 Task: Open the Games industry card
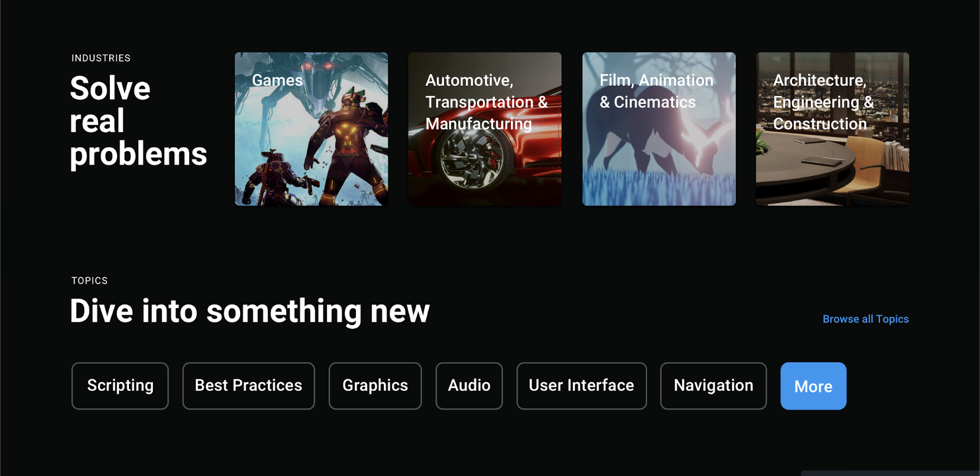277,80
